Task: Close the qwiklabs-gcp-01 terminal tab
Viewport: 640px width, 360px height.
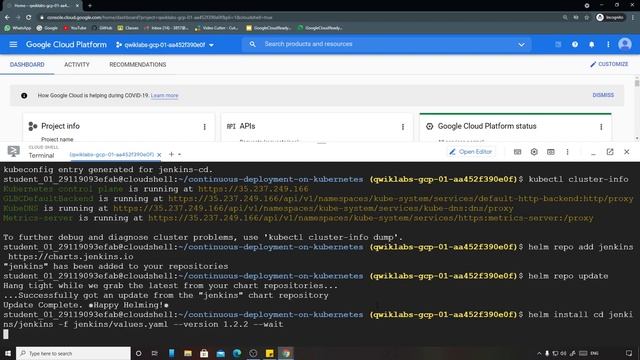Action: click(x=159, y=155)
